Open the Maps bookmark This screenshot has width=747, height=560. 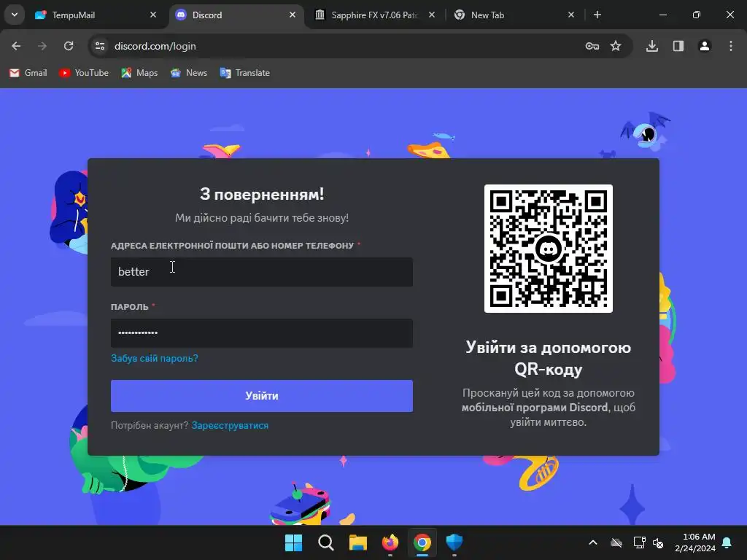tap(139, 73)
